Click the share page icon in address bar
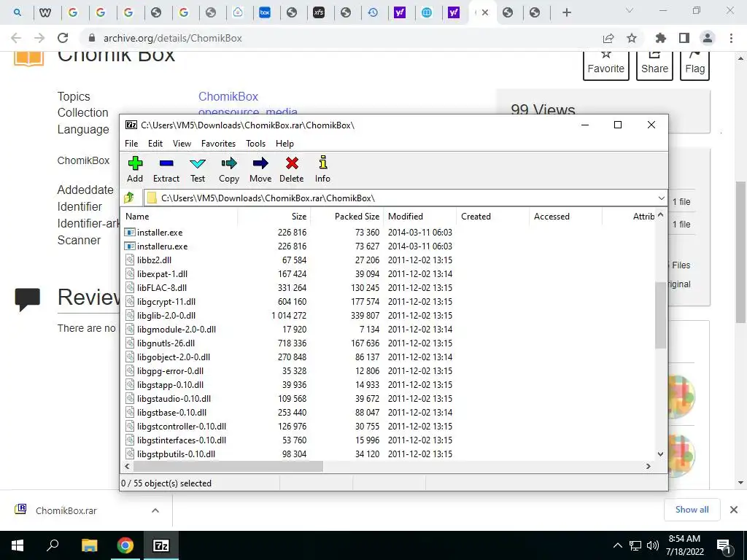 click(x=608, y=38)
